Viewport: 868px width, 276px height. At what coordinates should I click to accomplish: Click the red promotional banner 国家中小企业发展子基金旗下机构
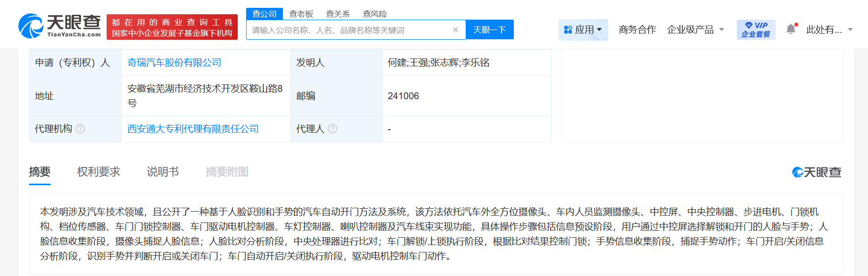tap(172, 27)
